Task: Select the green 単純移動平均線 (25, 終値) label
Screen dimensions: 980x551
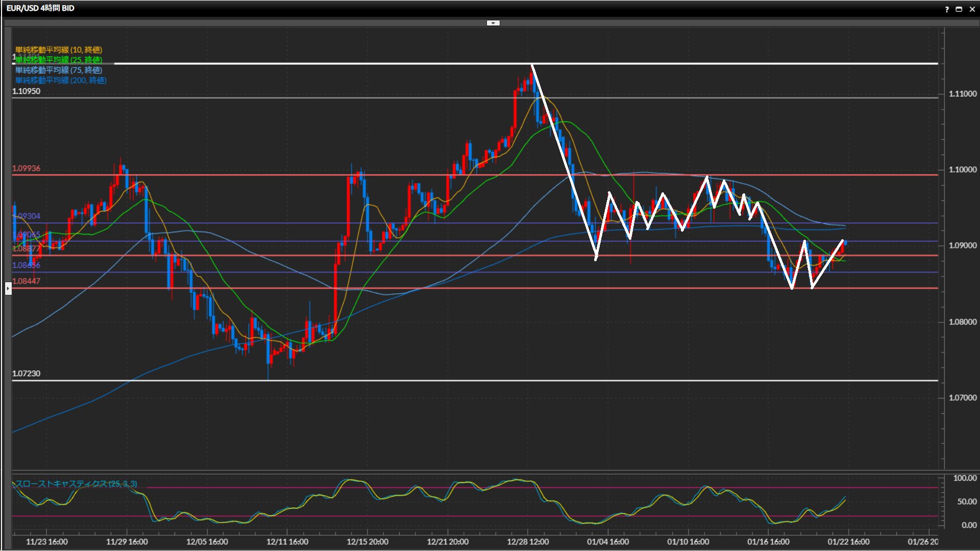Action: point(59,60)
